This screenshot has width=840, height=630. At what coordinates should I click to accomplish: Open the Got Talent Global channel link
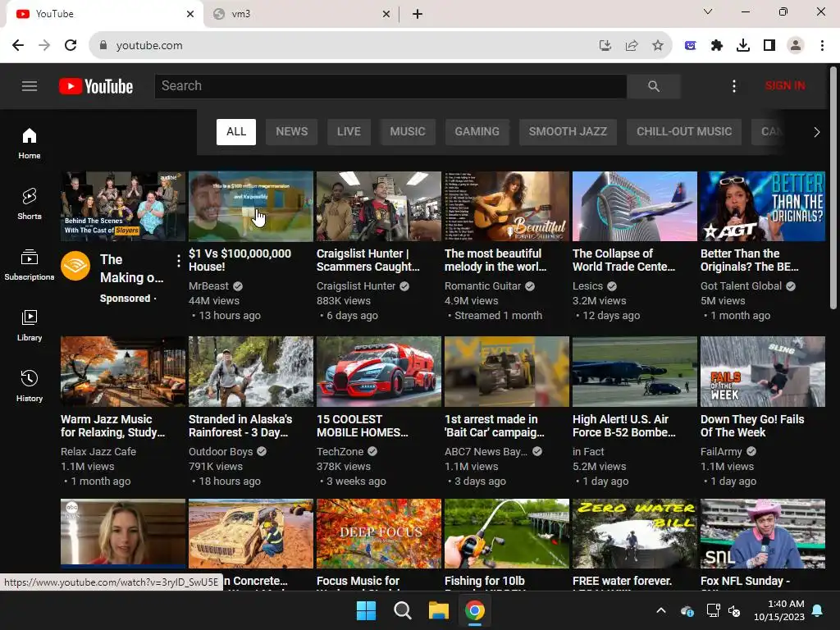(741, 286)
